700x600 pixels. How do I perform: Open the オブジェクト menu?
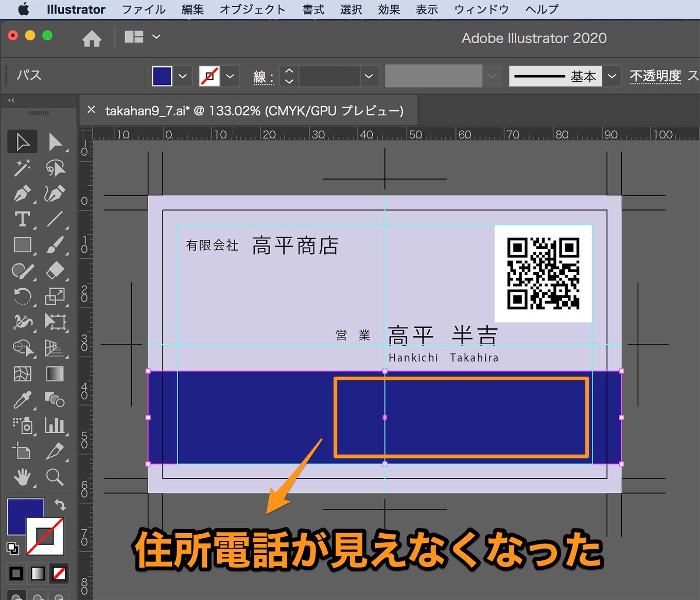252,9
